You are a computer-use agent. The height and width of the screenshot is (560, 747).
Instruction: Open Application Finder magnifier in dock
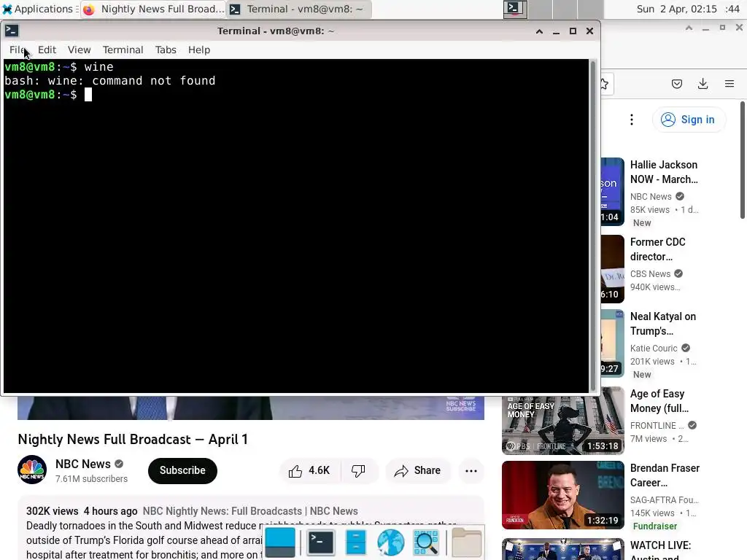coord(425,542)
